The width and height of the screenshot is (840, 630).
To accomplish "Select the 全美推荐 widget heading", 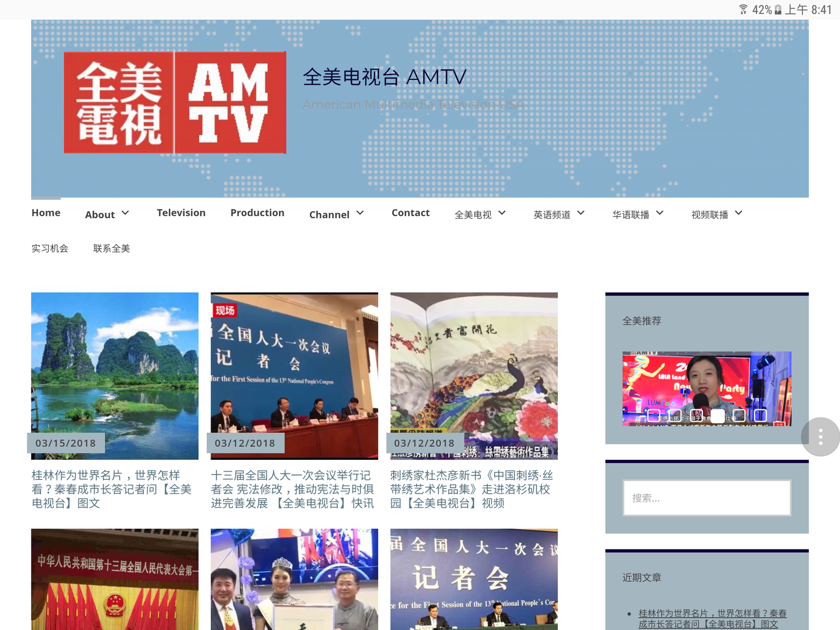I will pos(642,321).
